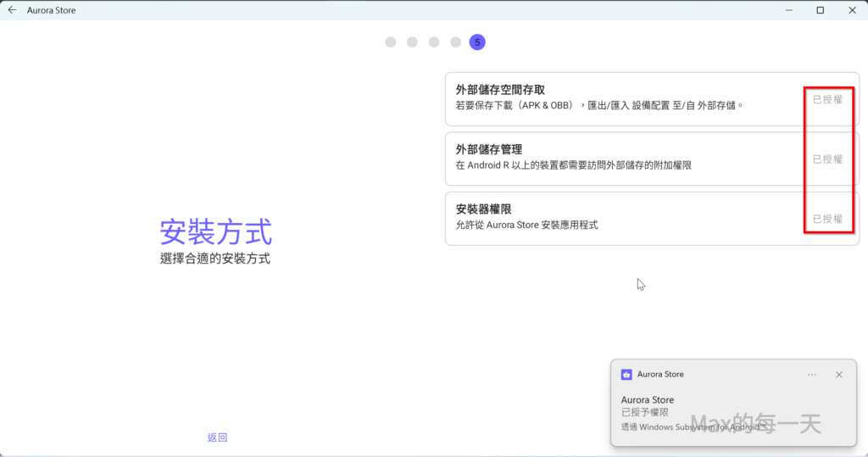Select the 安裝器權限 heading

[483, 209]
